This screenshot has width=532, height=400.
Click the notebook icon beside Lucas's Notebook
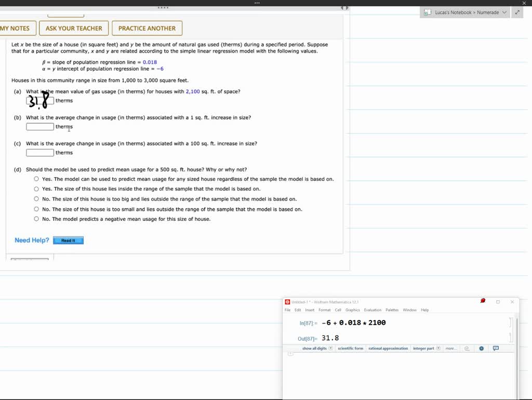click(x=427, y=12)
